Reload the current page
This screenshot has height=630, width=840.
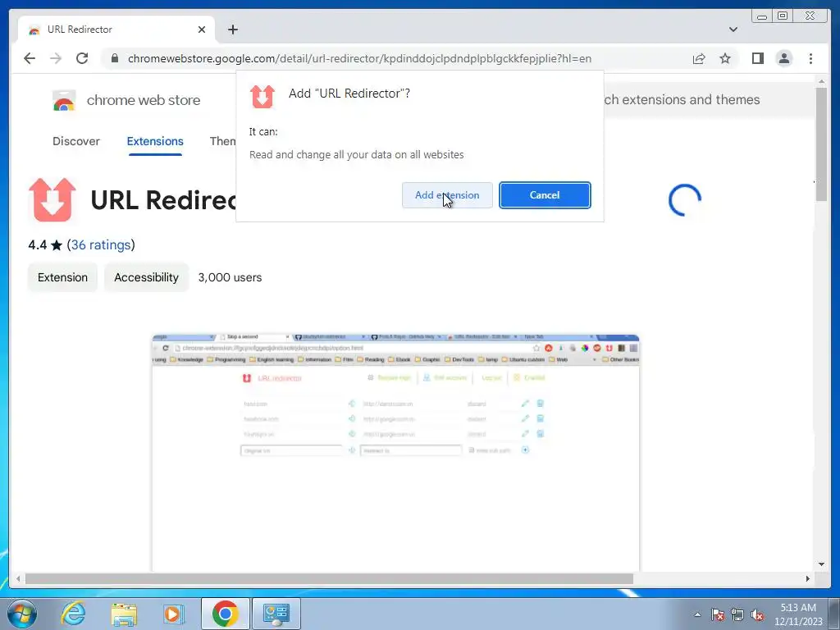click(x=82, y=58)
